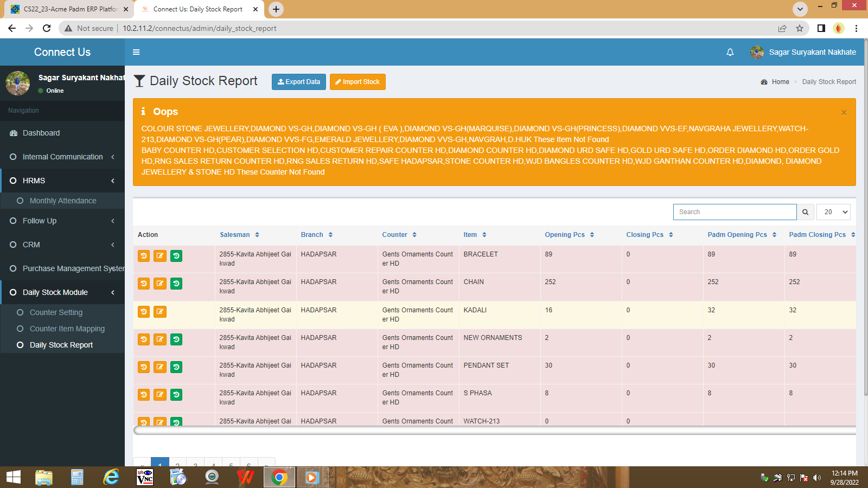Click green icon in NEW ORNAMENTS row
Screen dimensions: 868x488
(176, 339)
